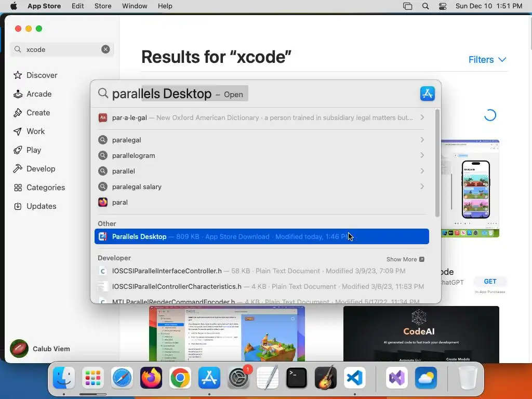This screenshot has width=532, height=399.
Task: Click the App Store search field
Action: 61,49
